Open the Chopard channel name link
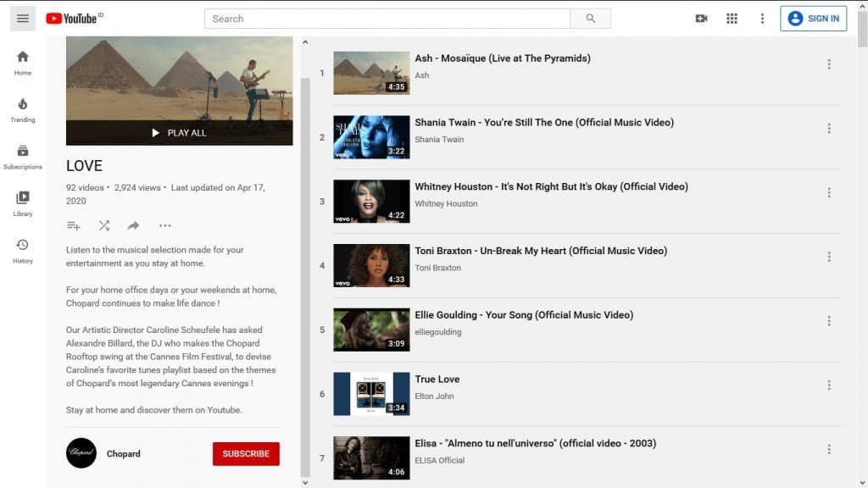The image size is (868, 488). pyautogui.click(x=124, y=454)
